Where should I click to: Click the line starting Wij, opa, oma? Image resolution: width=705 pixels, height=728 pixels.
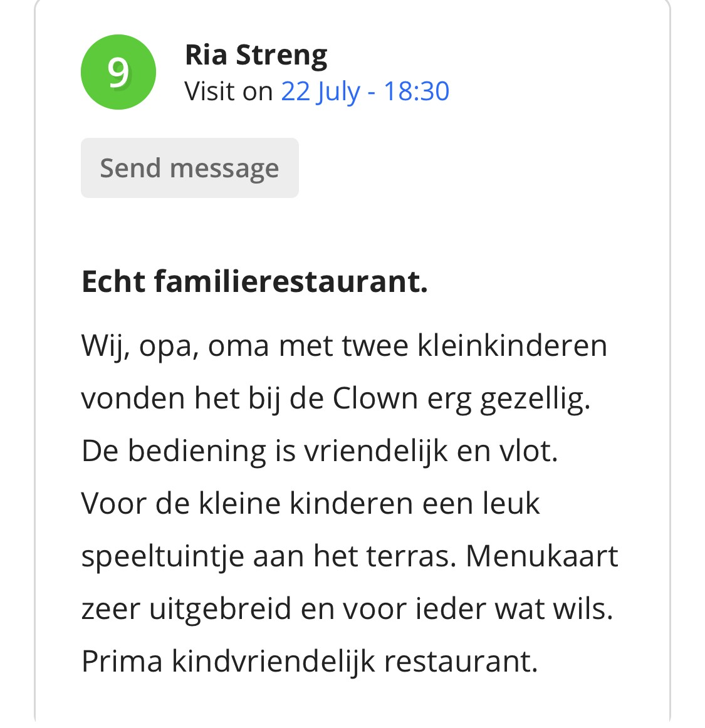click(x=344, y=346)
